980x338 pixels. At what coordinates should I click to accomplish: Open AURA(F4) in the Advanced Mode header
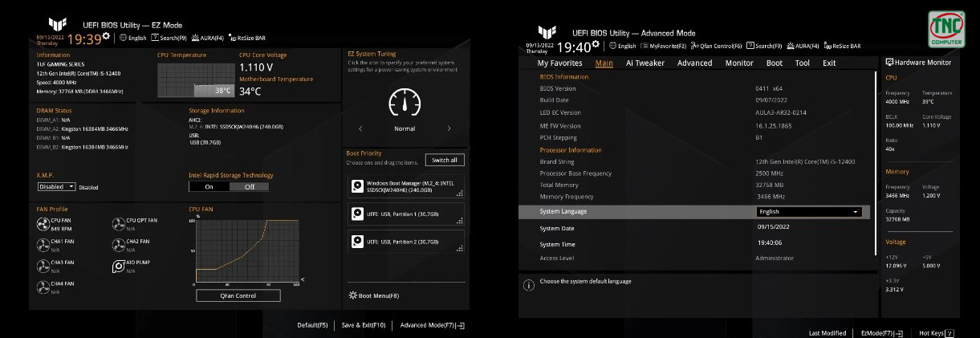(x=803, y=47)
